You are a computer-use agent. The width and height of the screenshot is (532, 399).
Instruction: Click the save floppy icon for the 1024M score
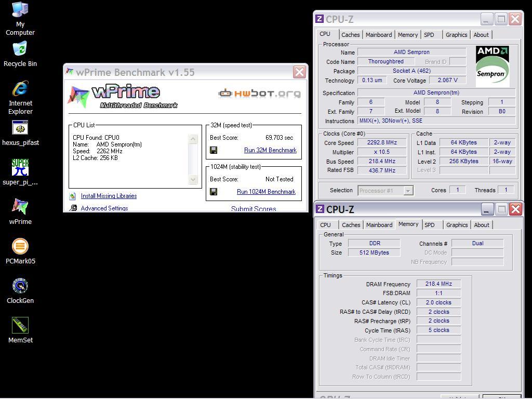tap(214, 192)
